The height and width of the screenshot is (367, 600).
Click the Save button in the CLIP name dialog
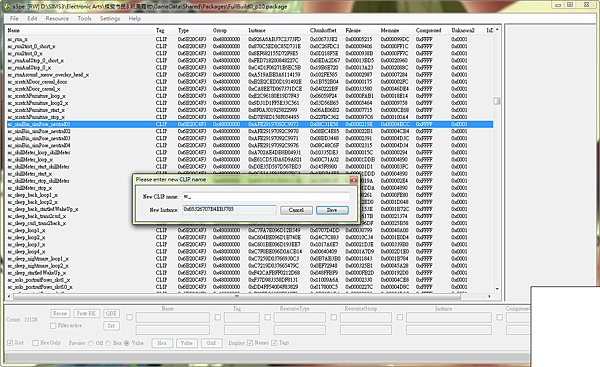[332, 210]
